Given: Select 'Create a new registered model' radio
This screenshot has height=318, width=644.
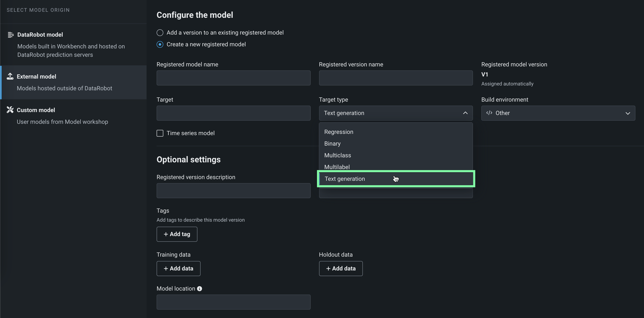Looking at the screenshot, I should (x=160, y=45).
